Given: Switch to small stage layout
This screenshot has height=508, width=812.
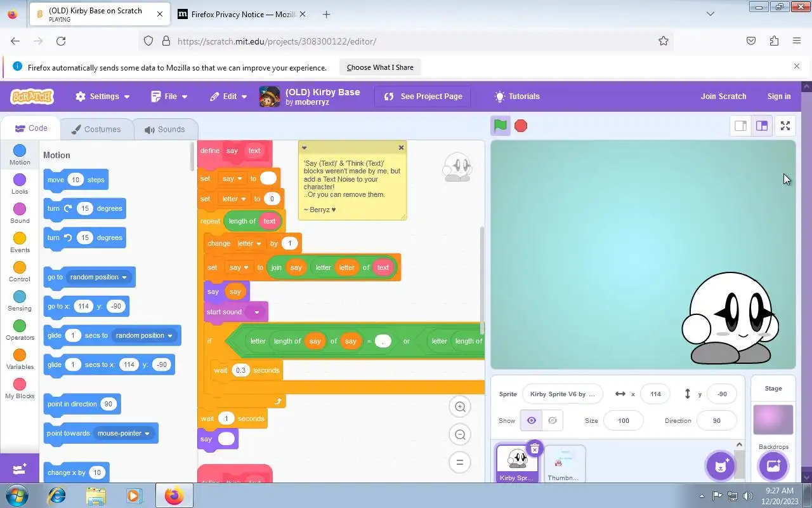Looking at the screenshot, I should click(740, 126).
